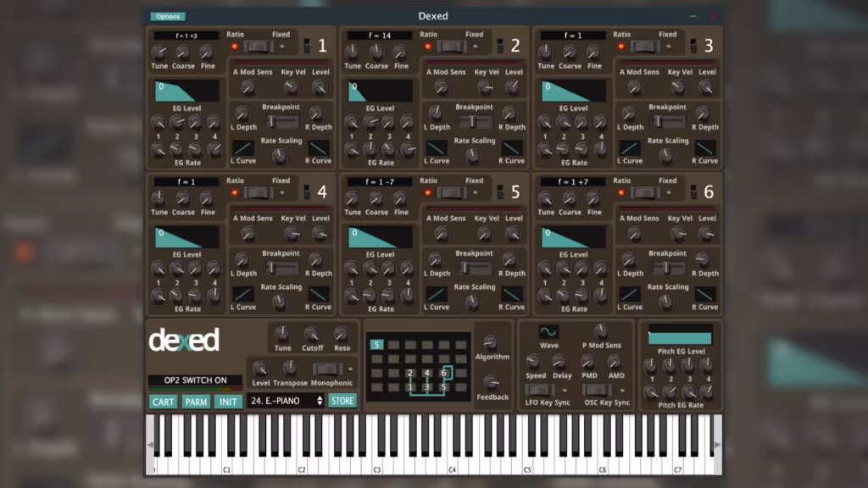Click the Algorithm knob
Screen dimensions: 868x488
click(x=491, y=342)
